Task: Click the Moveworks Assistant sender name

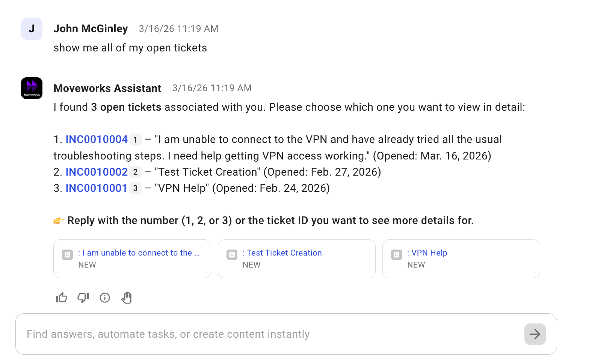Action: 107,88
